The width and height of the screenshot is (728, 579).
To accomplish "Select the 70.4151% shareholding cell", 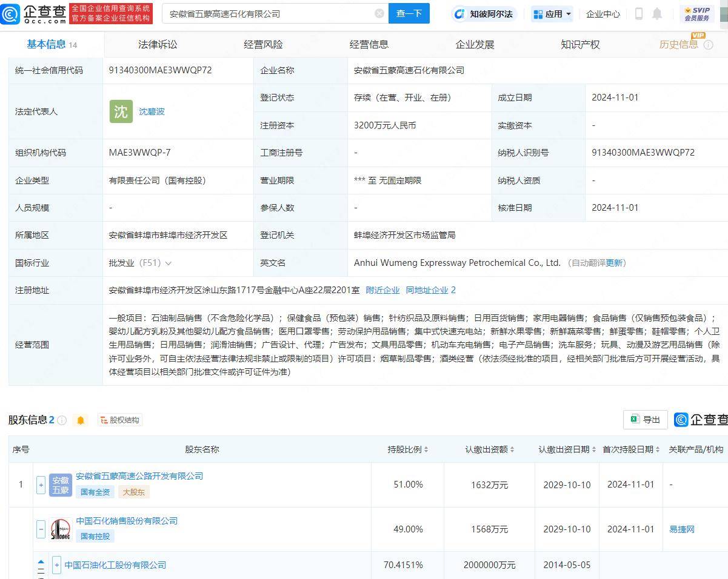I will tap(403, 565).
